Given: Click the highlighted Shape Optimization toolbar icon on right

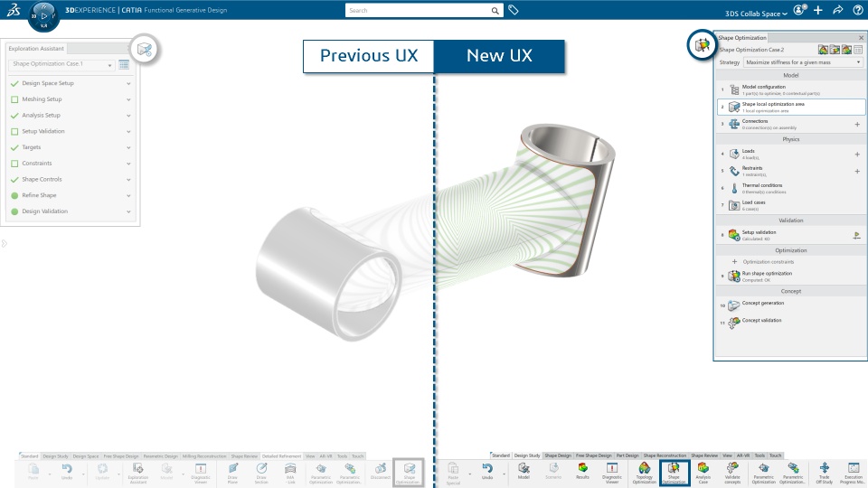Looking at the screenshot, I should (674, 473).
